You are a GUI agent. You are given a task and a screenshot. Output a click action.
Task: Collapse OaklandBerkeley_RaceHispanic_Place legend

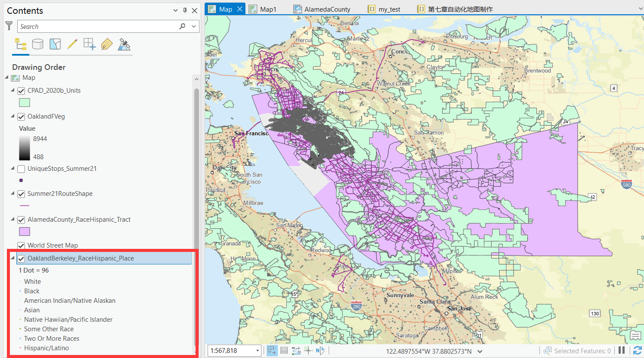[12, 258]
